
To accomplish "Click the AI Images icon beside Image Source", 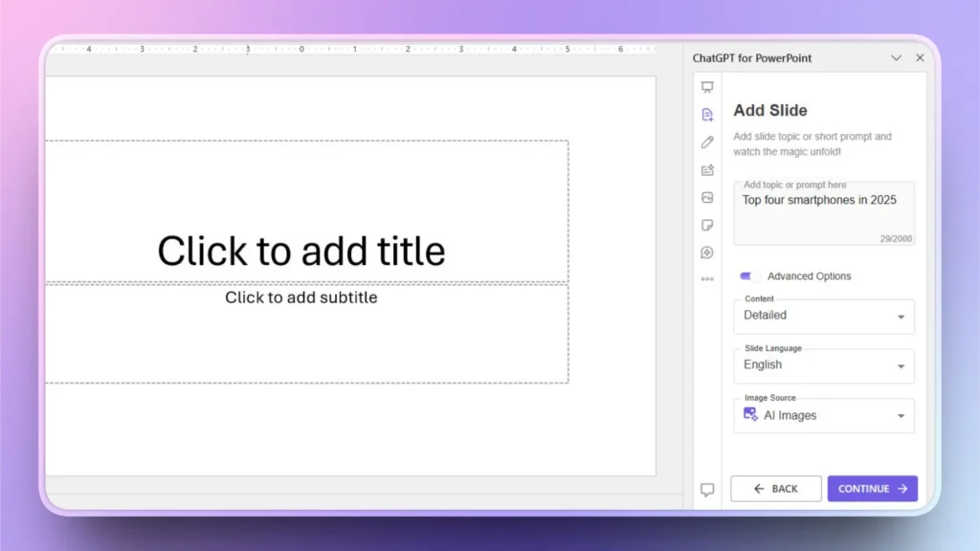I will click(750, 415).
